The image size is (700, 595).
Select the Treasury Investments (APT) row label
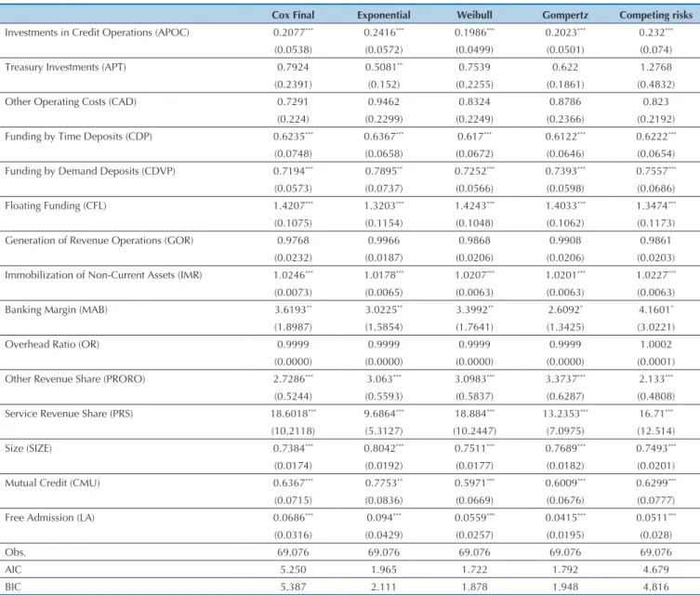point(65,67)
